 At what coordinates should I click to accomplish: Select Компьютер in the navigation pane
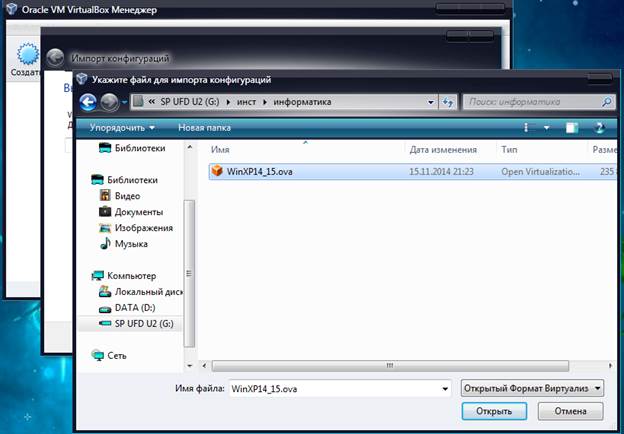tap(124, 276)
